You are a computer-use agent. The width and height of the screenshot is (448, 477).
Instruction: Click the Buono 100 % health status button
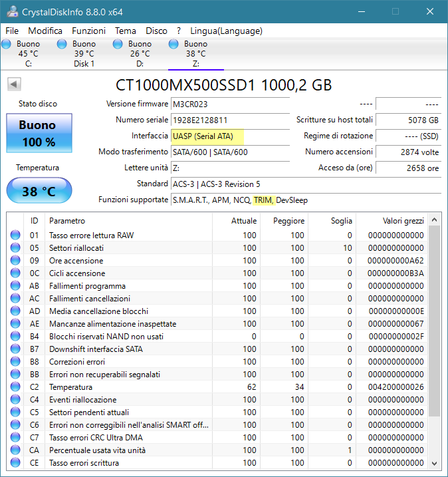[39, 133]
